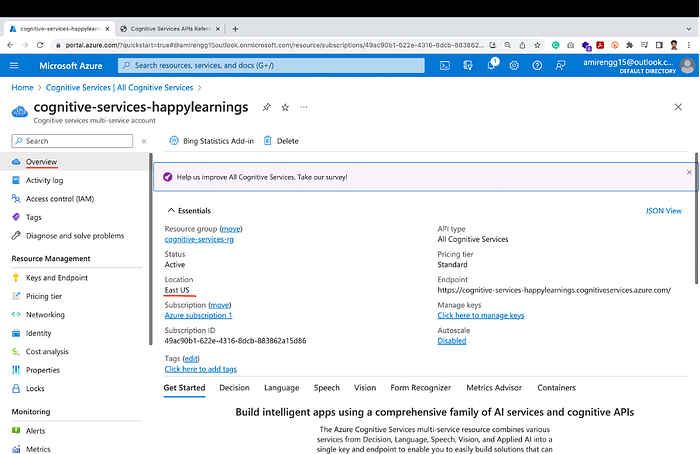The image size is (700, 454).
Task: Open the notifications bell
Action: click(x=492, y=65)
